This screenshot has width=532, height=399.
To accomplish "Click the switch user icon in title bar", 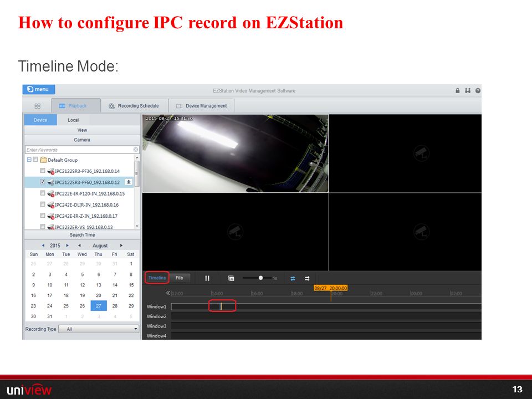I will (468, 90).
